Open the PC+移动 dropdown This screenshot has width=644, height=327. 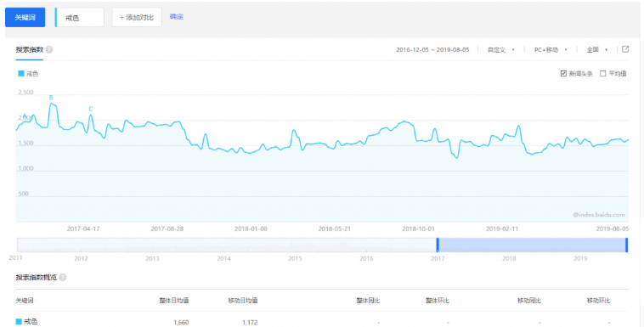551,50
